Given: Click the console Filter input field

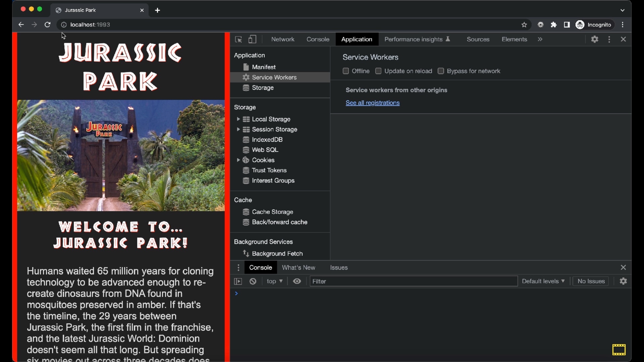Looking at the screenshot, I should point(413,281).
